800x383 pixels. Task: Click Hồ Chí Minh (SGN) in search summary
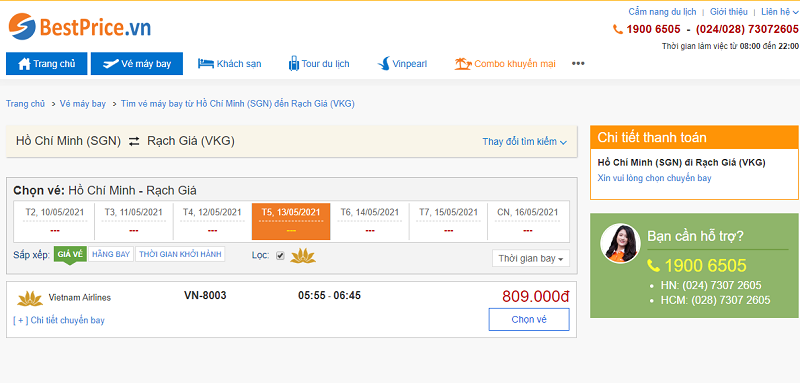pos(68,141)
